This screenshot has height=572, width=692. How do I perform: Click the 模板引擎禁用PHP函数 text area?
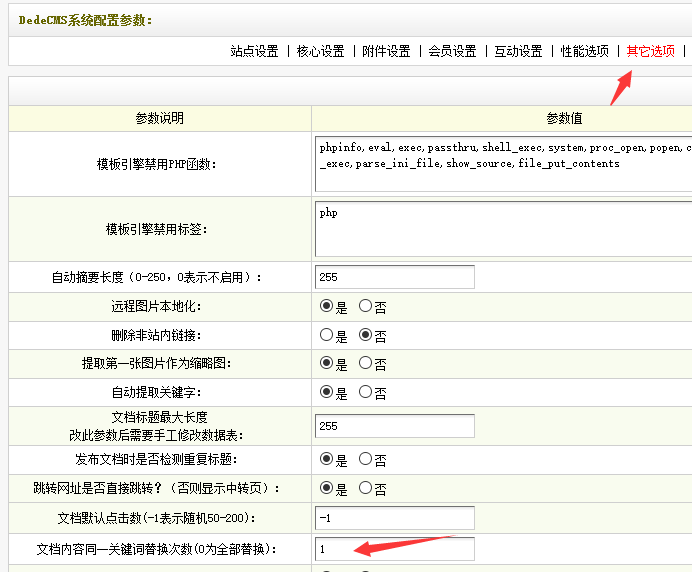point(502,163)
